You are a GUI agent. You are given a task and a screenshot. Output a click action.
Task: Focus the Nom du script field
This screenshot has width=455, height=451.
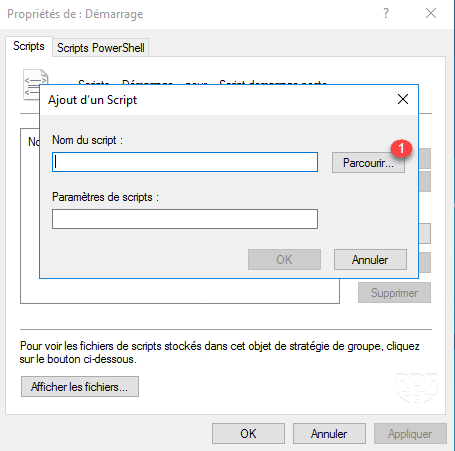click(x=185, y=162)
